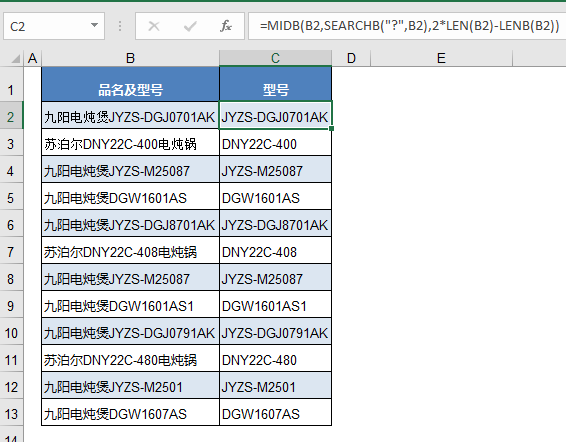Click the fill handle of cell C2
The image size is (566, 442).
click(331, 128)
